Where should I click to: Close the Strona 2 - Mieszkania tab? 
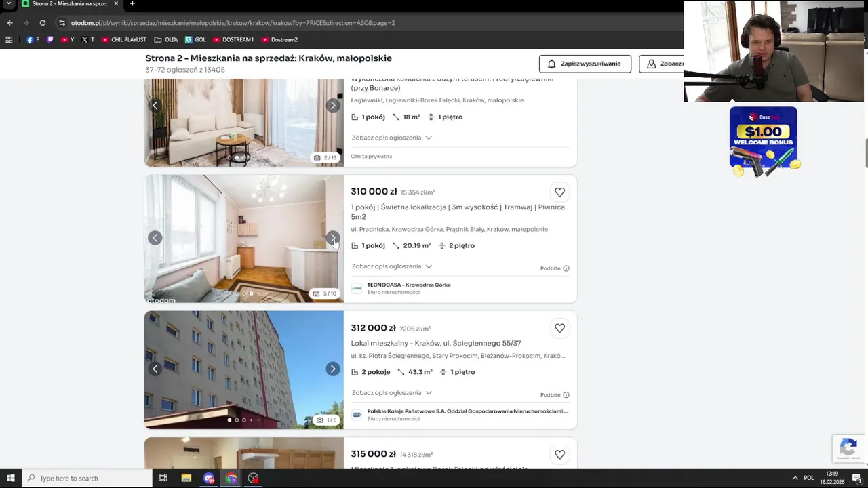116,3
